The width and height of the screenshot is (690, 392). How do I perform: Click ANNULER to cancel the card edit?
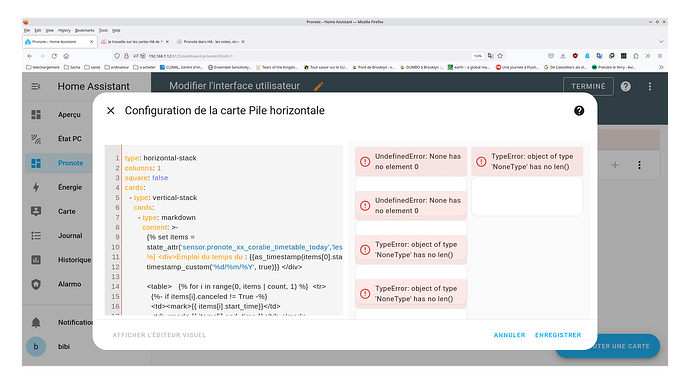click(x=509, y=335)
